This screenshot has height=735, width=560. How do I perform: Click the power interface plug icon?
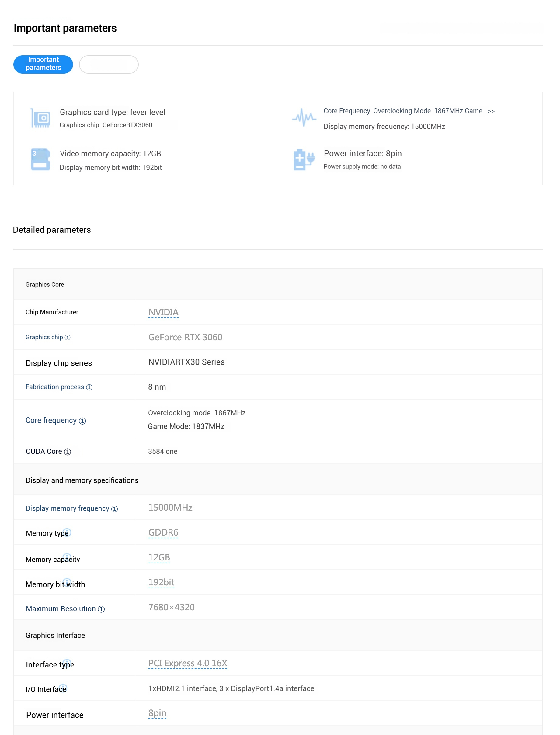tap(304, 160)
